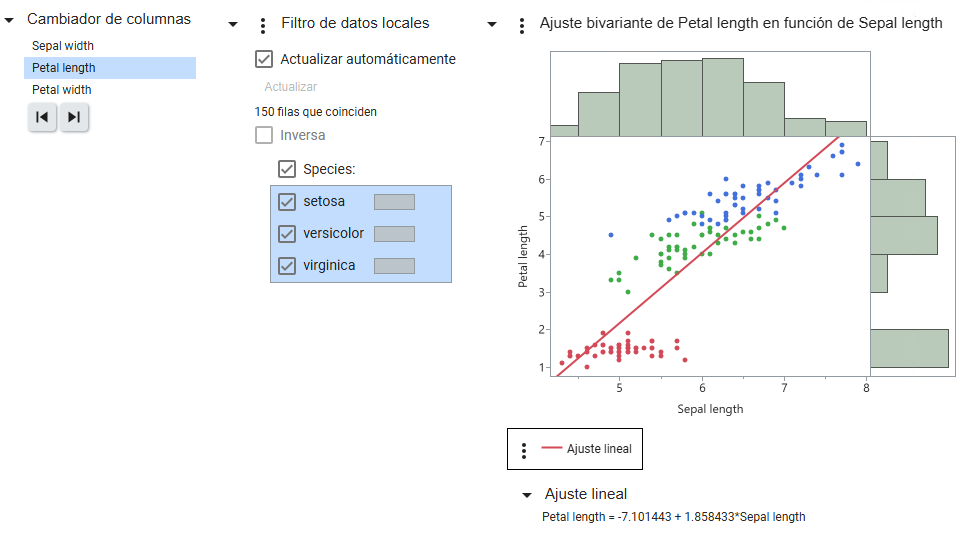Uncheck the Species filter checkbox
This screenshot has height=536, width=975.
point(287,169)
